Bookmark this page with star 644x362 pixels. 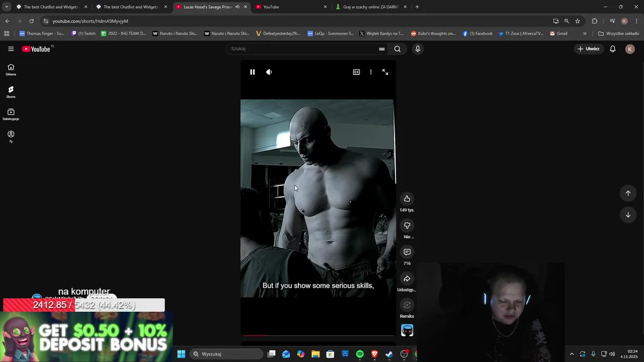pyautogui.click(x=578, y=21)
